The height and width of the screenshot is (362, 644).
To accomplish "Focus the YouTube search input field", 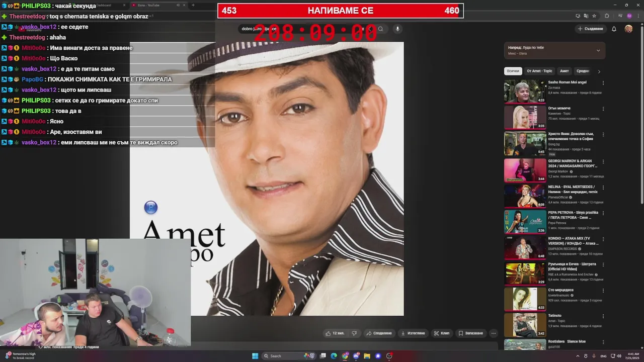I will coord(305,29).
